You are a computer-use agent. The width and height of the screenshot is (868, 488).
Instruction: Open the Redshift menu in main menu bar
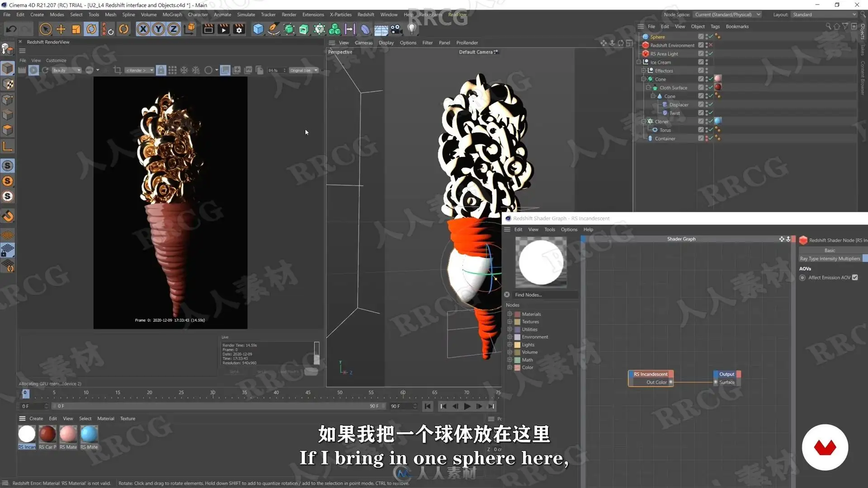click(x=366, y=14)
